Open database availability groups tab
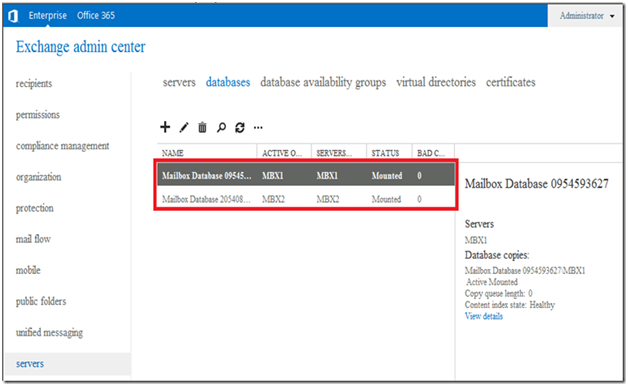Screen dimensions: 628x386 tap(323, 82)
